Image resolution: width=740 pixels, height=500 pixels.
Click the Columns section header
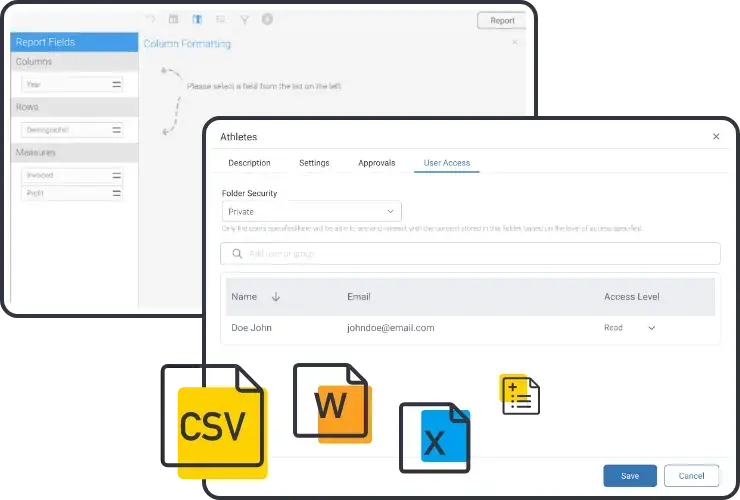tap(74, 62)
